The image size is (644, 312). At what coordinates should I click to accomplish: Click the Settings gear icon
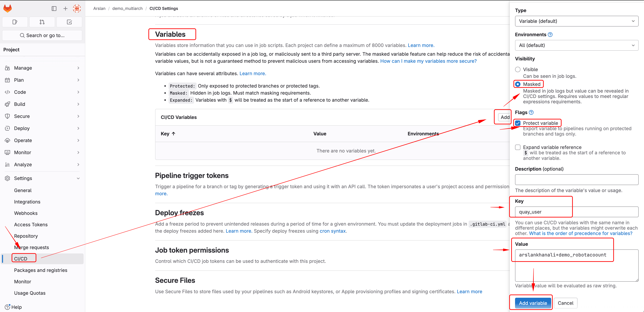pyautogui.click(x=8, y=178)
